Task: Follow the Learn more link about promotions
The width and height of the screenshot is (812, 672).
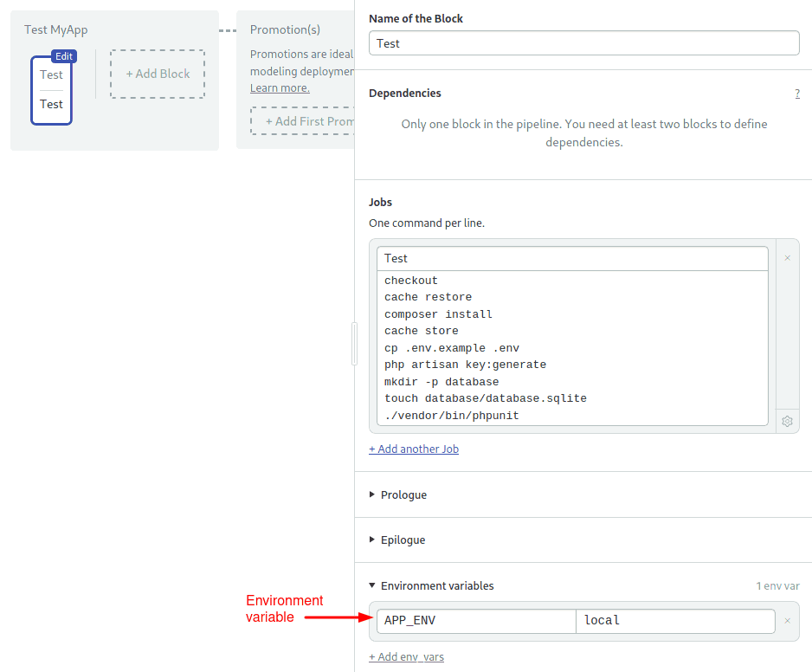Action: [x=280, y=88]
